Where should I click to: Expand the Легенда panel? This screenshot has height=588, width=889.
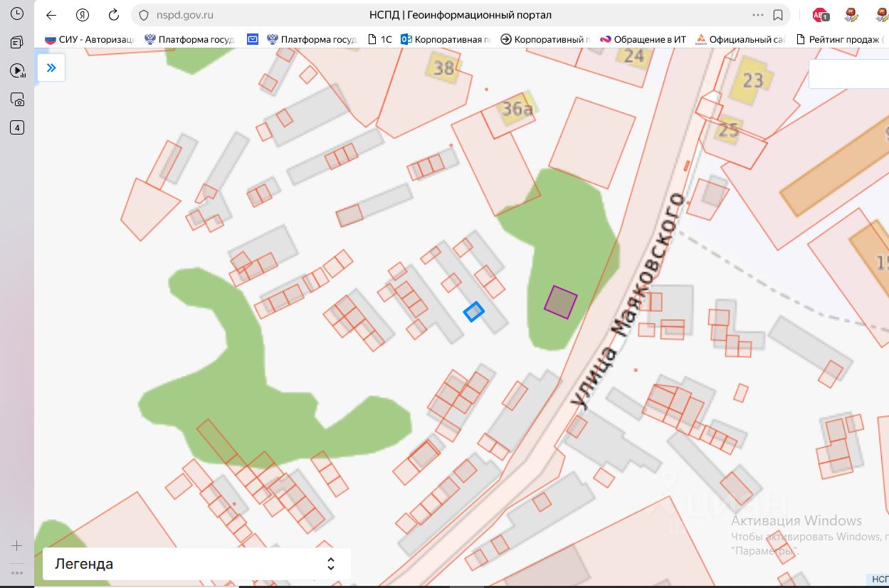(x=196, y=565)
